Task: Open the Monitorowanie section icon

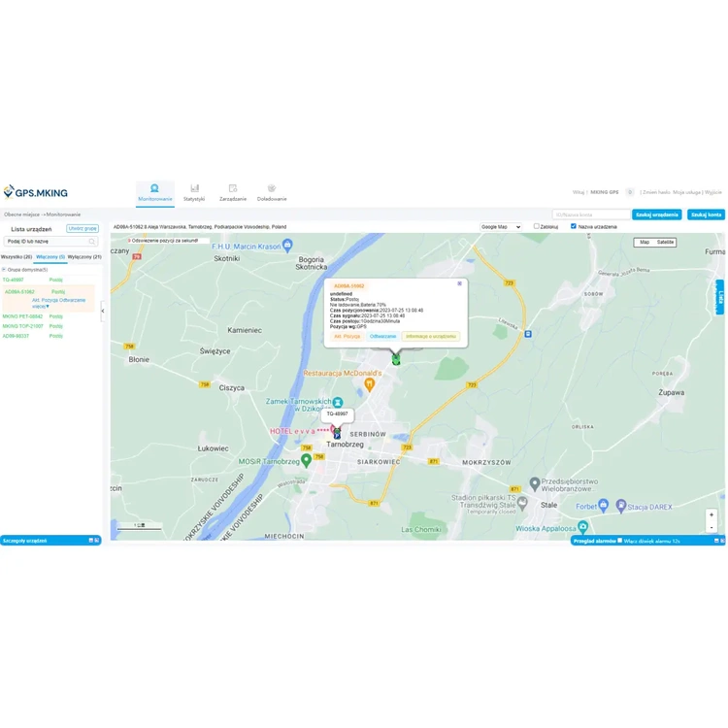Action: (x=154, y=188)
